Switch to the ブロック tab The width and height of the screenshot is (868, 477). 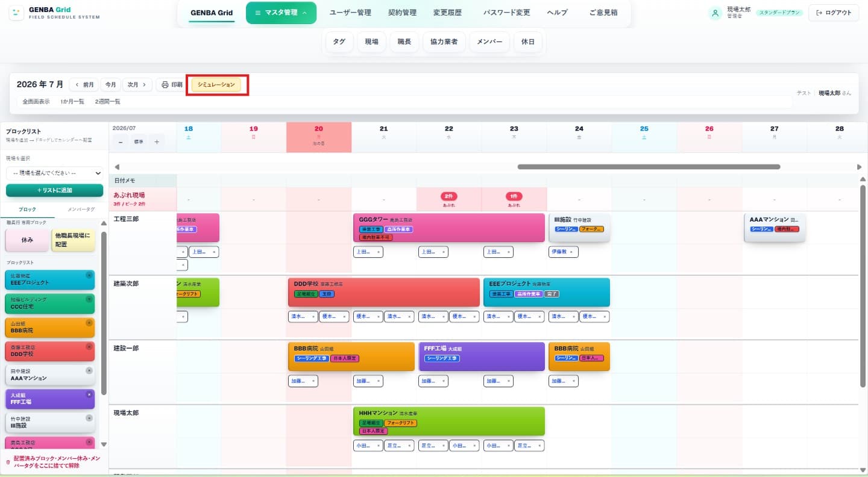(28, 210)
